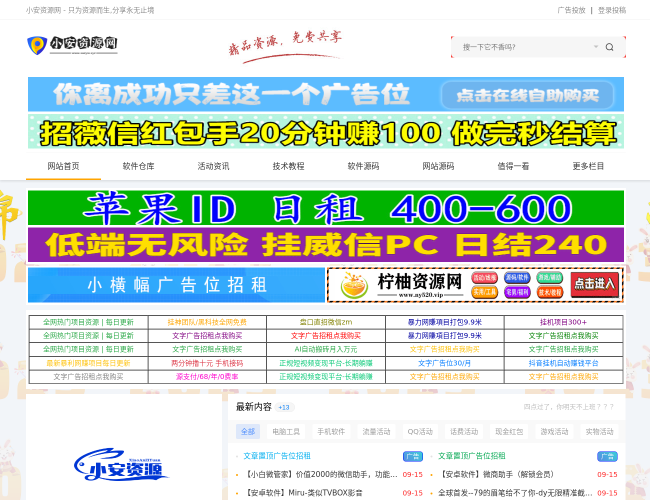The width and height of the screenshot is (650, 500).
Task: Open 盘口直招微信zm link
Action: click(x=326, y=322)
